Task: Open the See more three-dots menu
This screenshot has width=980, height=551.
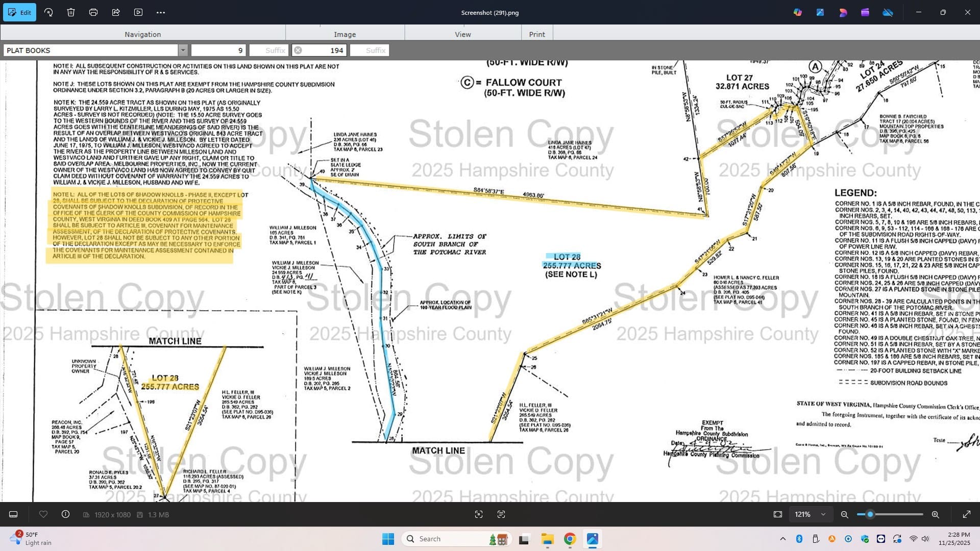Action: point(161,12)
